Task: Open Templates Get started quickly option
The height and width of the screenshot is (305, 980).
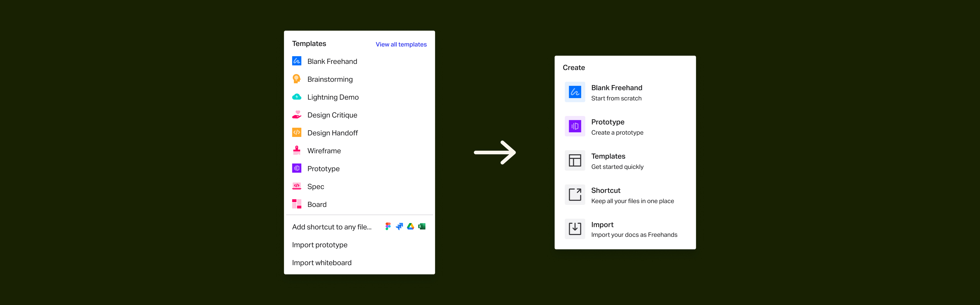Action: click(617, 161)
